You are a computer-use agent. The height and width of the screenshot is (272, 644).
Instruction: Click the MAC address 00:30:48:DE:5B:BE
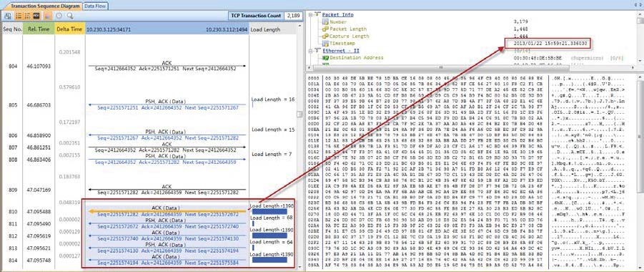(x=538, y=57)
